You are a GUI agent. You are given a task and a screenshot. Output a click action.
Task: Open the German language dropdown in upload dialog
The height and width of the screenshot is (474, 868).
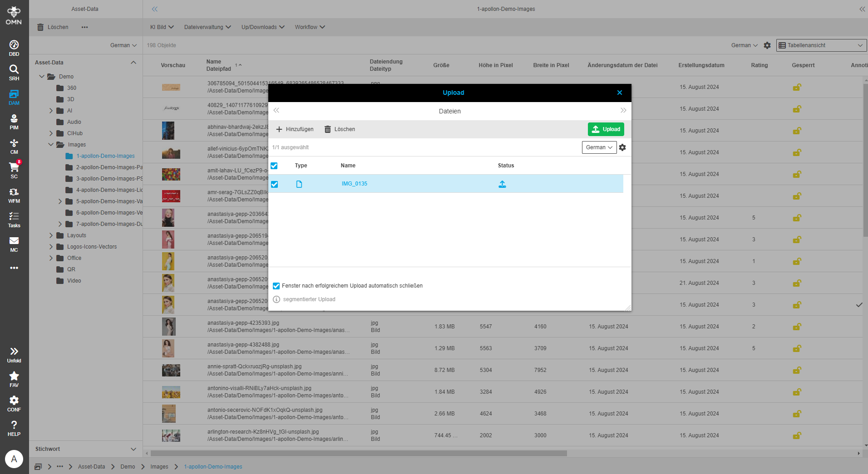[x=599, y=147]
